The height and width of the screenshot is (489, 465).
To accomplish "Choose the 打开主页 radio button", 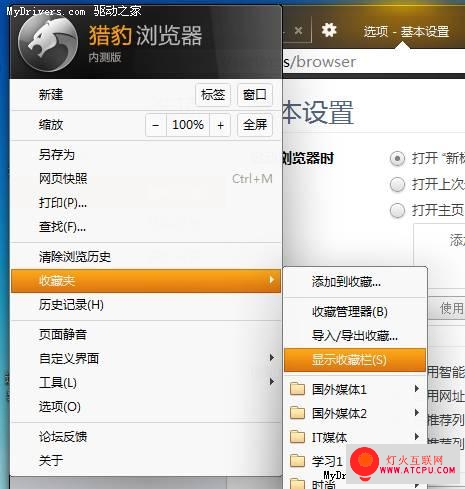I will point(397,210).
